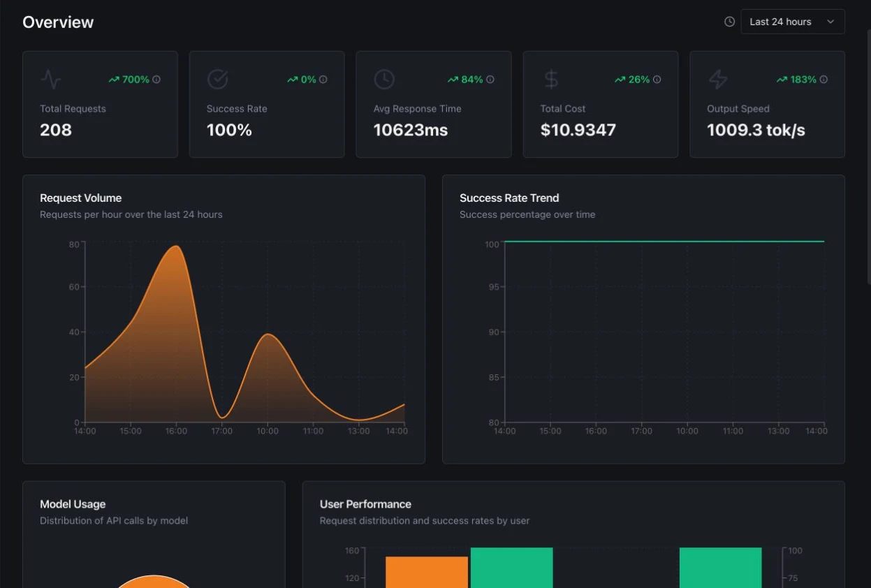Click the 1009.3 tok/s output speed value

click(x=756, y=130)
